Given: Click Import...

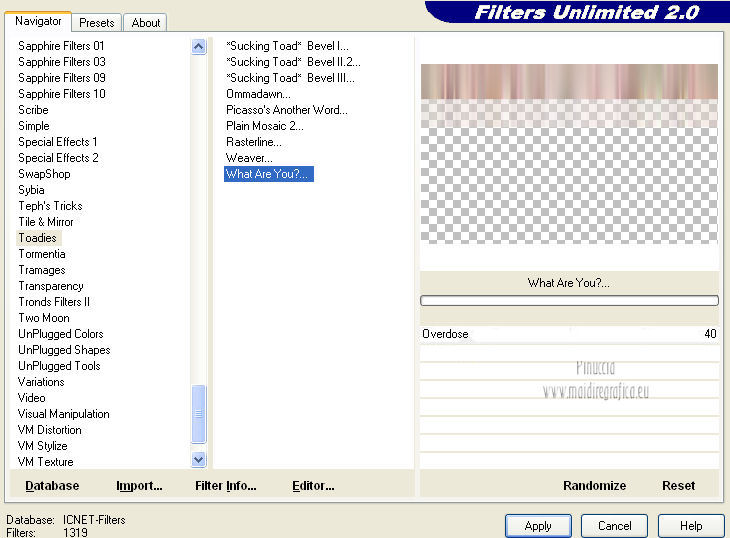Looking at the screenshot, I should (139, 486).
